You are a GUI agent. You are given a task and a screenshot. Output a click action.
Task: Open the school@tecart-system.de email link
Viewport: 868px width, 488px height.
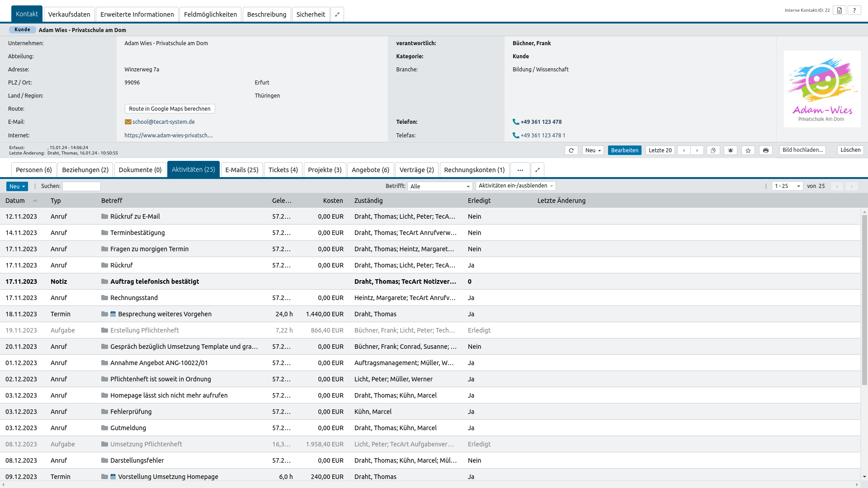coord(163,122)
